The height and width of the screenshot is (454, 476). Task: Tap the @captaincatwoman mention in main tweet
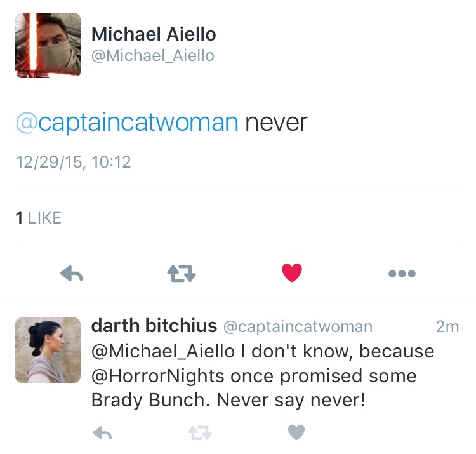(x=127, y=122)
